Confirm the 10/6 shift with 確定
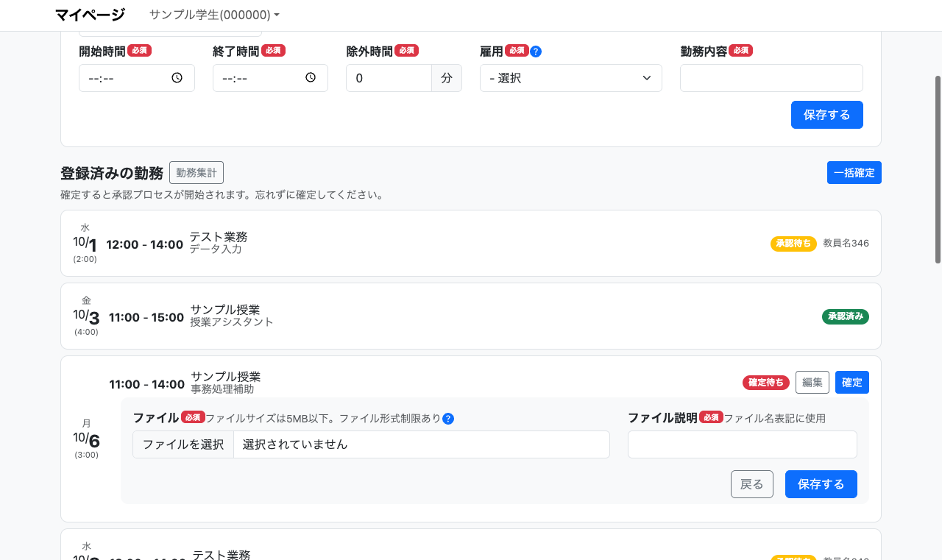Viewport: 942px width, 560px height. click(851, 383)
